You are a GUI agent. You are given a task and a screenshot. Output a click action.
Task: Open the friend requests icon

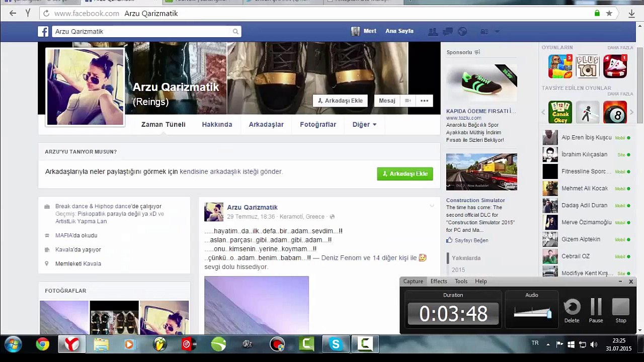click(432, 32)
